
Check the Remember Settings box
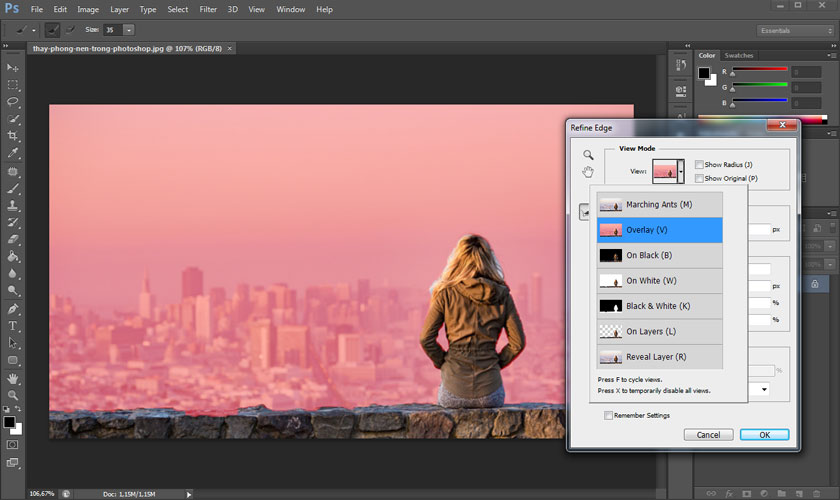(x=608, y=415)
